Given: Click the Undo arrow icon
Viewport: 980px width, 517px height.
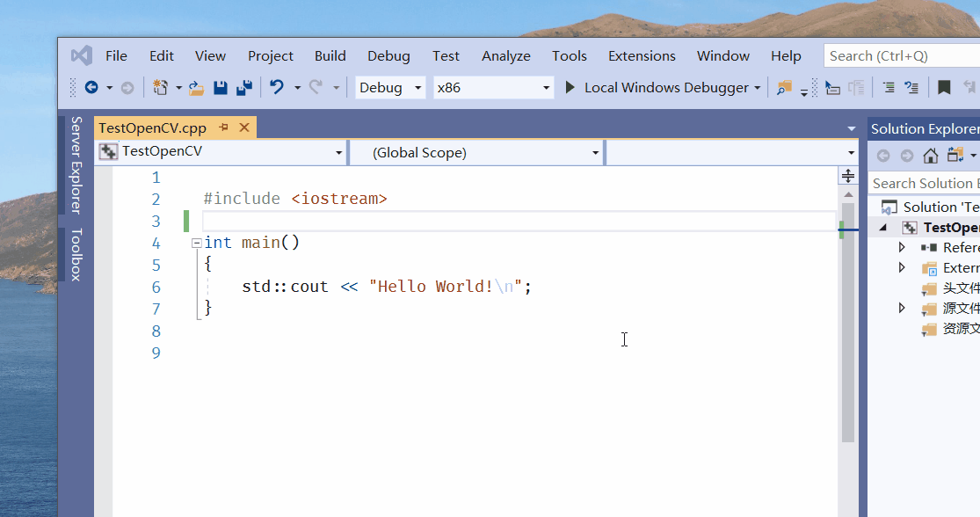Looking at the screenshot, I should [277, 88].
